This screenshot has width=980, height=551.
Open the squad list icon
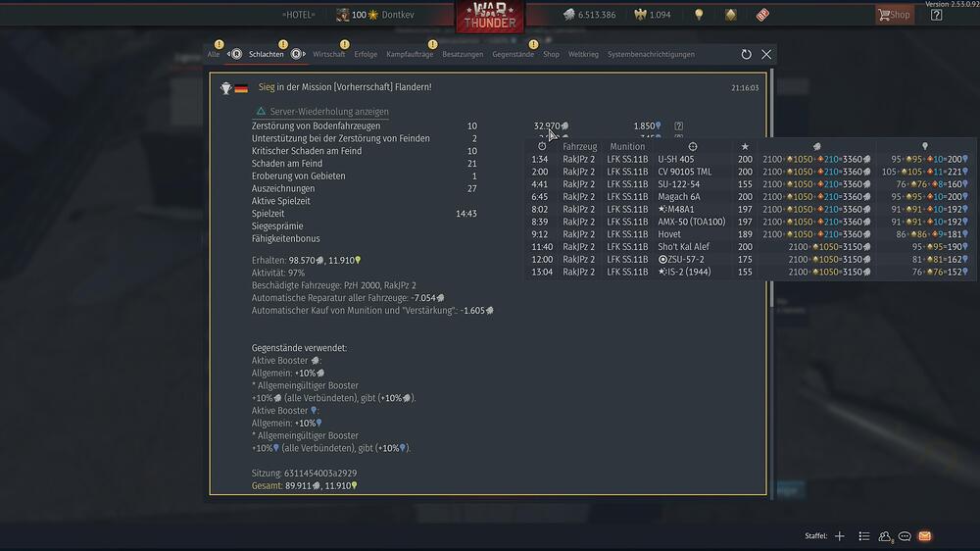863,536
